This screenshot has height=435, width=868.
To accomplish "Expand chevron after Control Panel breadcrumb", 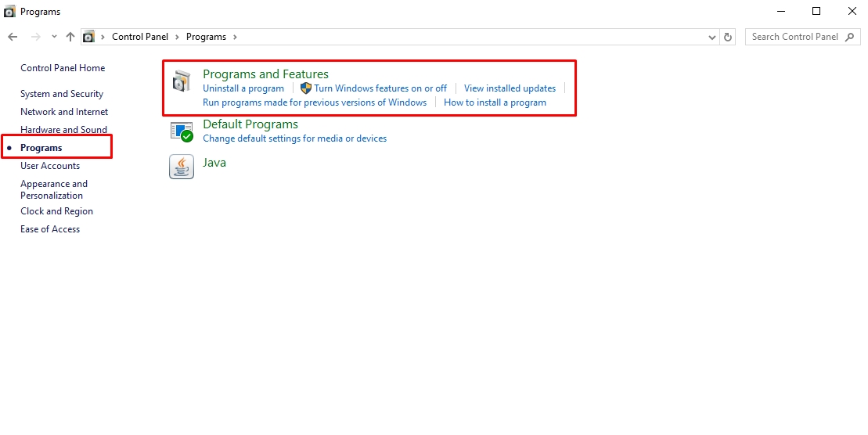I will tap(177, 37).
